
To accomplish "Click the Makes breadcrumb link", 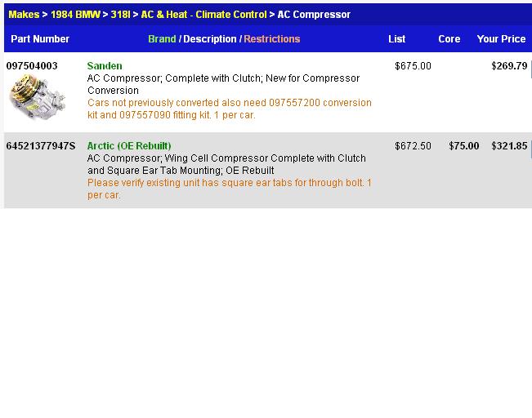I will 24,15.
